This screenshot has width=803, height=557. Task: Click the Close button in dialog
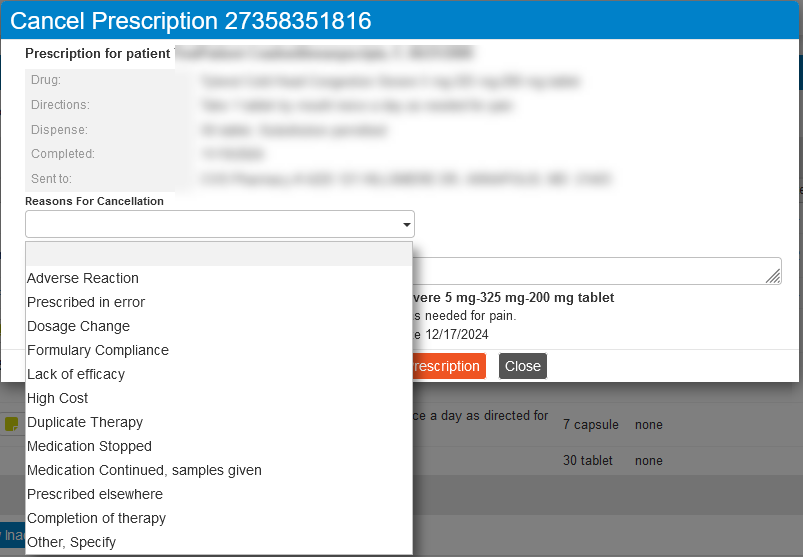pos(523,366)
